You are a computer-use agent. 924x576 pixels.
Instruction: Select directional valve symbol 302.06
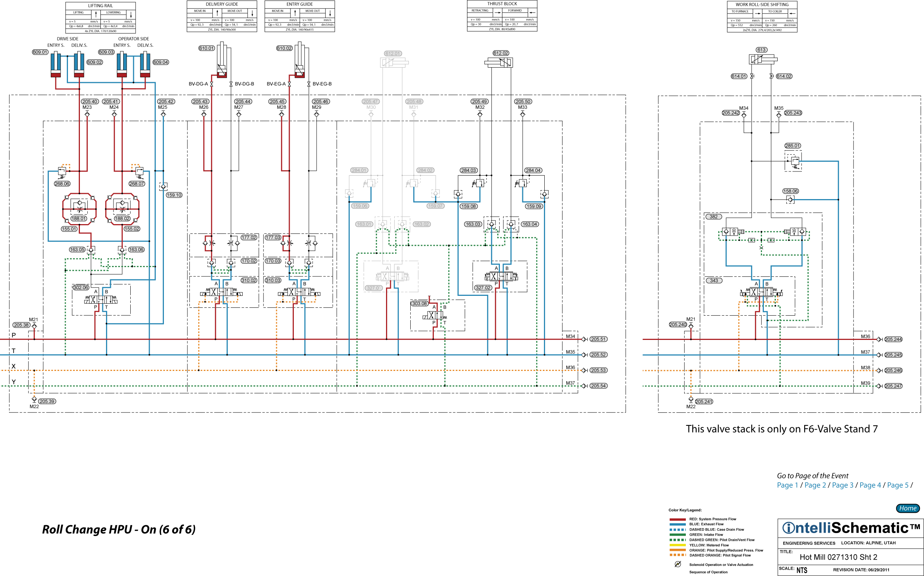(101, 300)
